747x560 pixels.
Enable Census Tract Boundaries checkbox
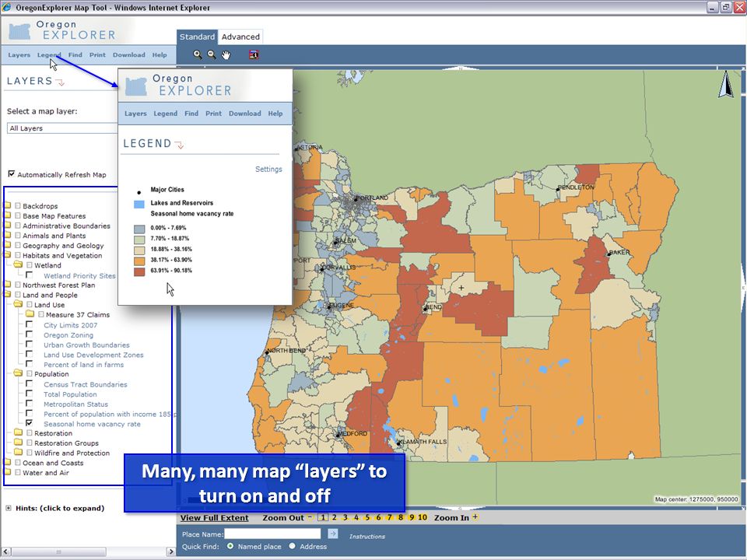coord(29,383)
